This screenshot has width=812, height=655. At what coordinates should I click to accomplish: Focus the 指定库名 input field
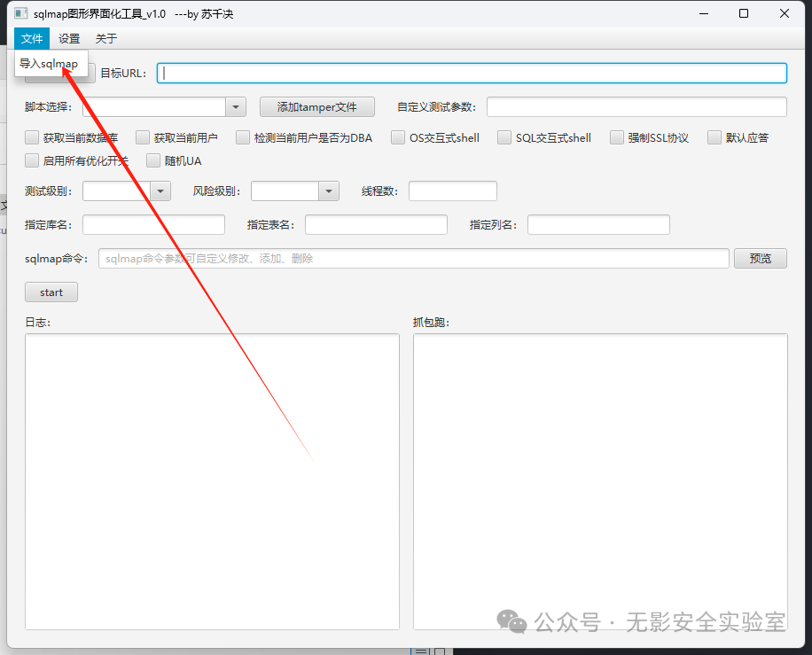154,225
